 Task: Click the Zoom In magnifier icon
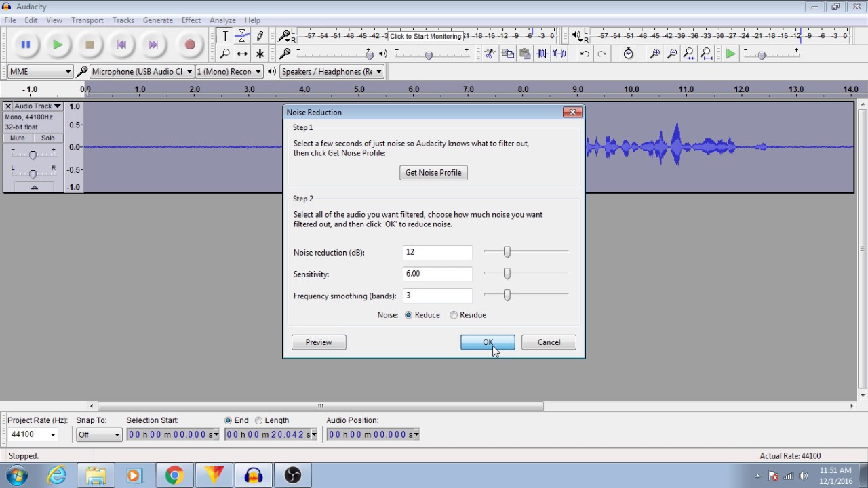point(655,54)
